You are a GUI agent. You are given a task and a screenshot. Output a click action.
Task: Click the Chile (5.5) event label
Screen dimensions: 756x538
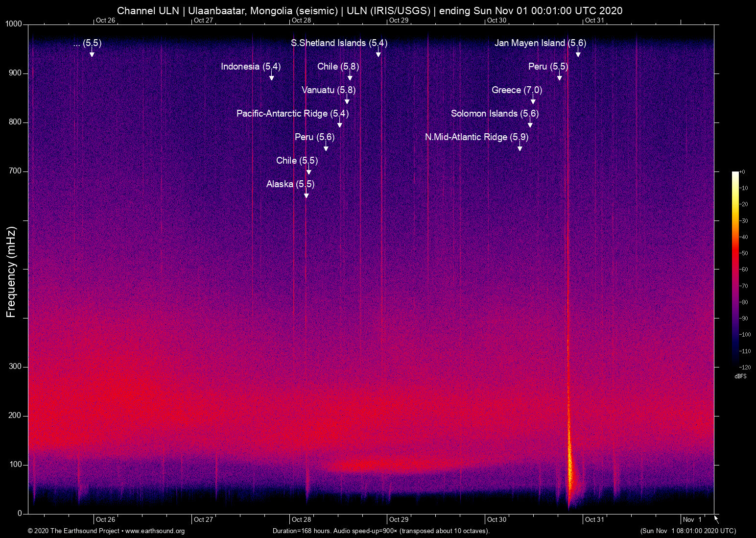click(297, 161)
